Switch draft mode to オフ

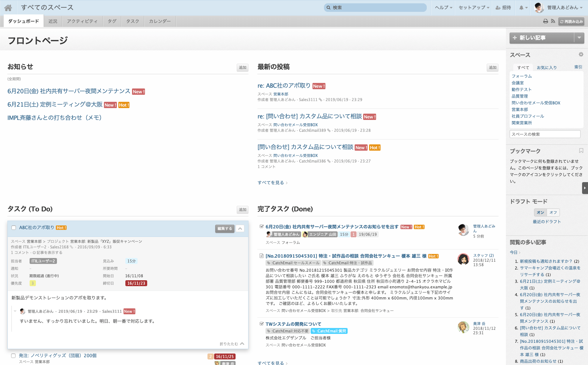click(x=553, y=212)
